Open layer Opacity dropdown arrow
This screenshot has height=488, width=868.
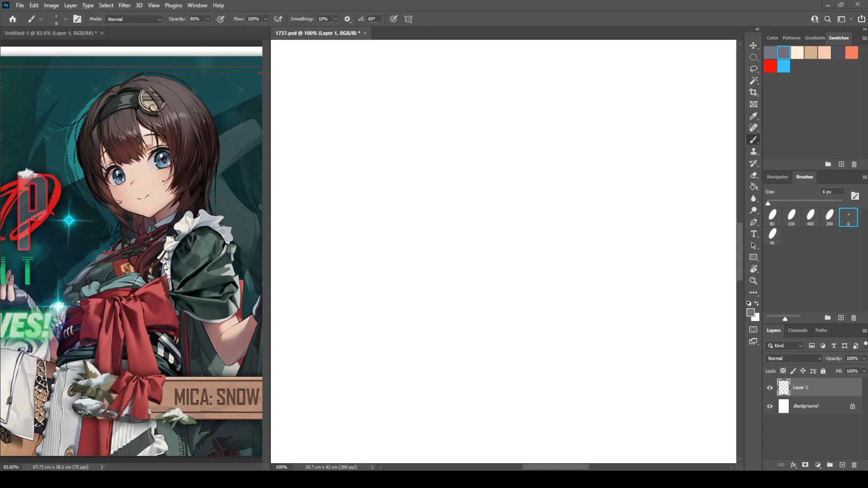[864, 358]
